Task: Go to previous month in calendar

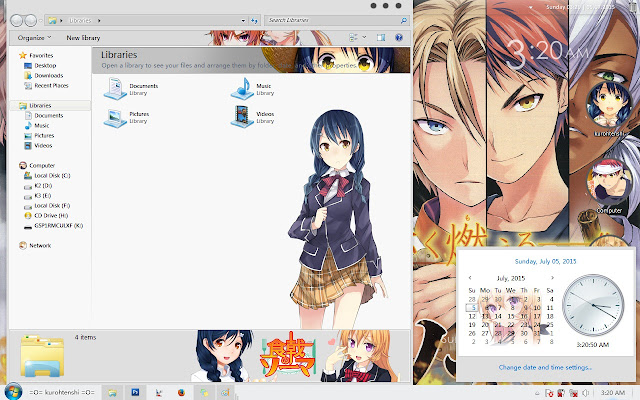Action: click(470, 278)
